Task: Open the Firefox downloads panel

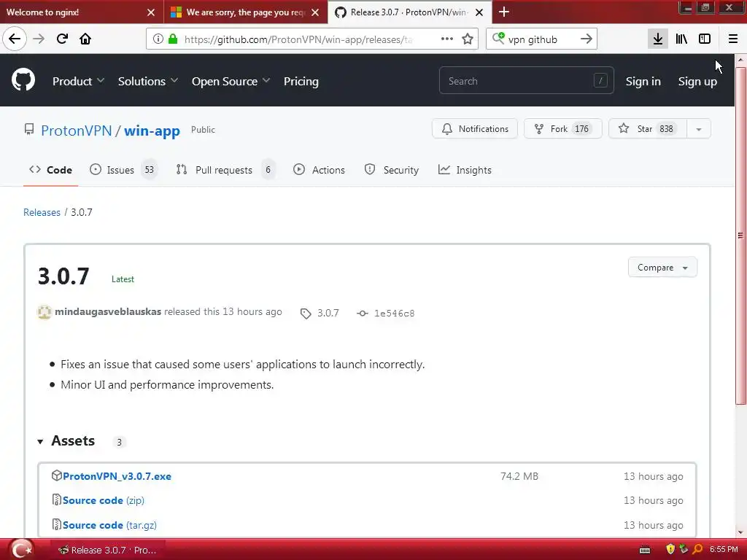Action: tap(657, 39)
